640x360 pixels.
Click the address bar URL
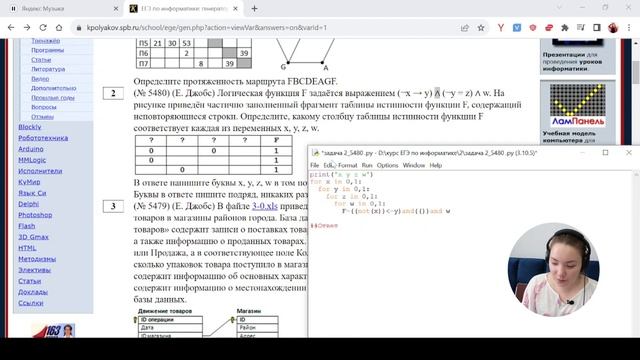click(x=207, y=28)
